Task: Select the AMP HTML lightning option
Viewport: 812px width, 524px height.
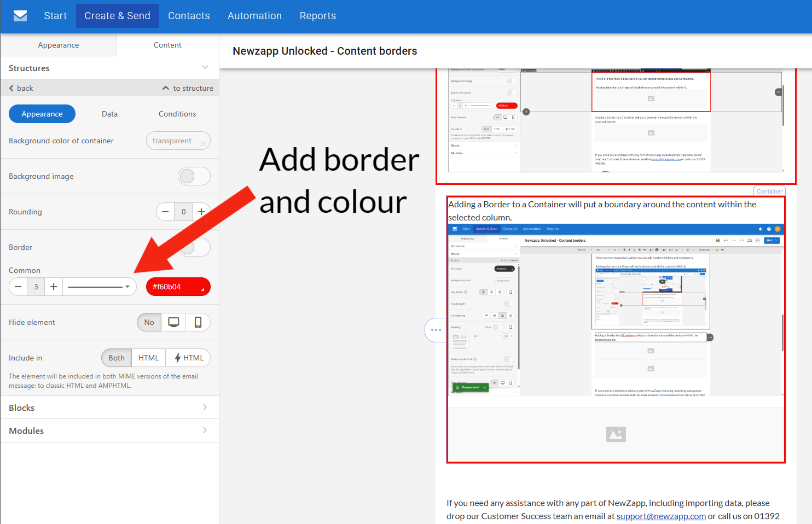Action: pos(189,358)
